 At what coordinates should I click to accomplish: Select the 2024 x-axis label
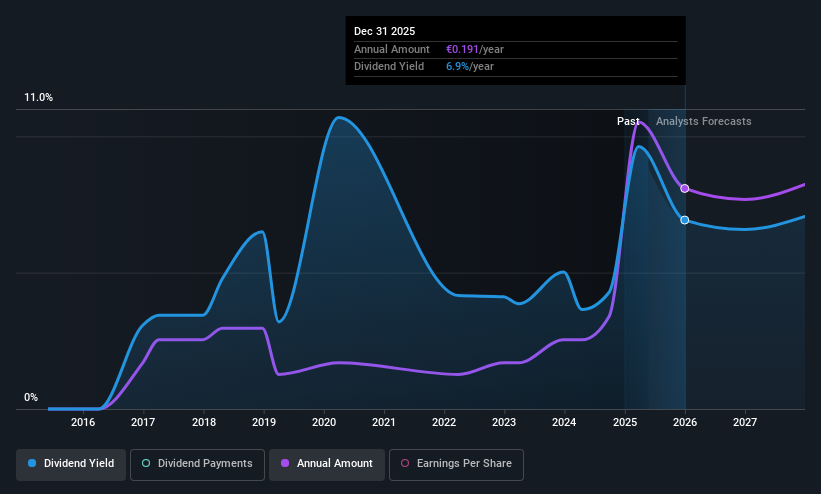[x=564, y=422]
